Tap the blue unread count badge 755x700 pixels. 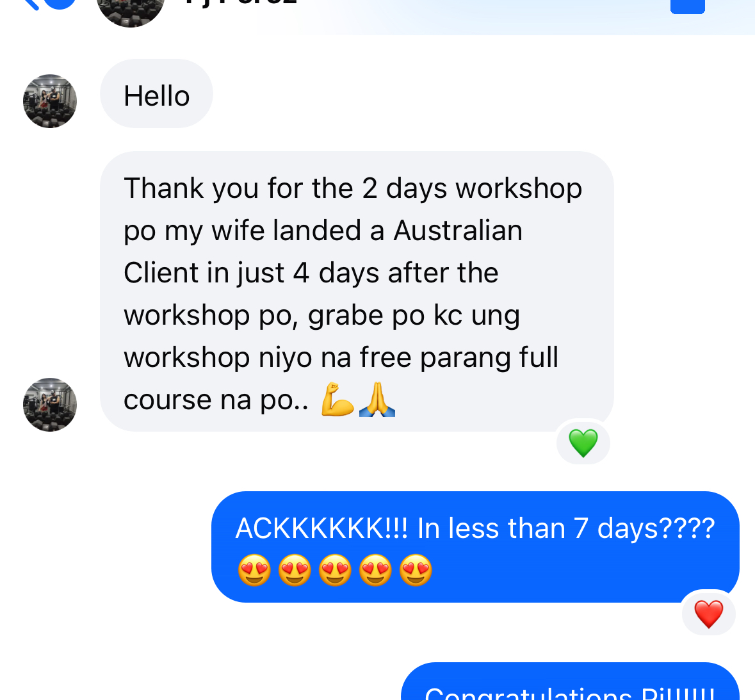[x=60, y=4]
